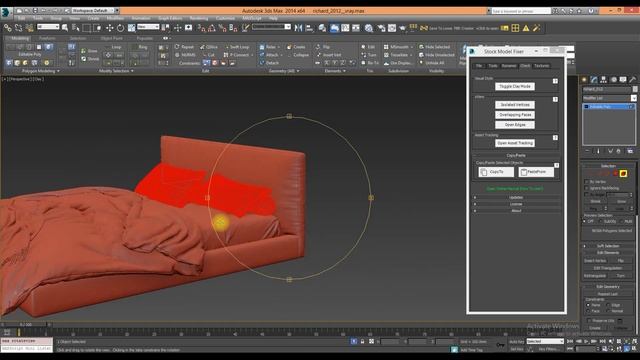
Task: Click the Configure Modifier Sets icon below stack
Action: pyautogui.click(x=630, y=151)
